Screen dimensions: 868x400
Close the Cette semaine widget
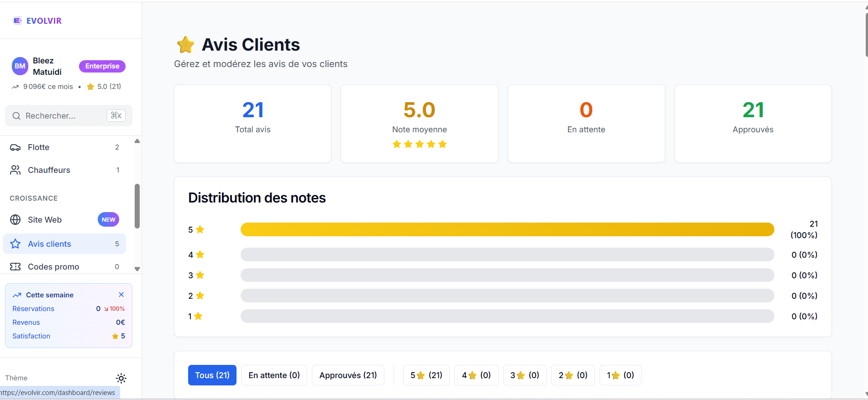tap(121, 295)
